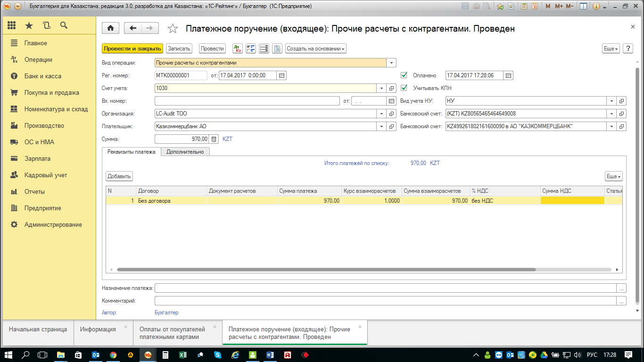The width and height of the screenshot is (644, 362).
Task: Expand the КАЗКОММЕРЦБАНК bank account dropdown
Action: 612,126
